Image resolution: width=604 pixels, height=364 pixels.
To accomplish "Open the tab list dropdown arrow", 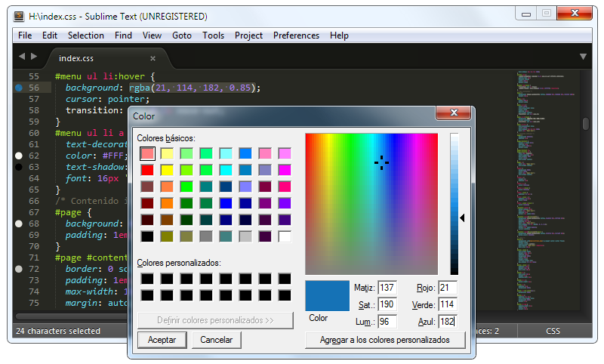I will tap(583, 57).
